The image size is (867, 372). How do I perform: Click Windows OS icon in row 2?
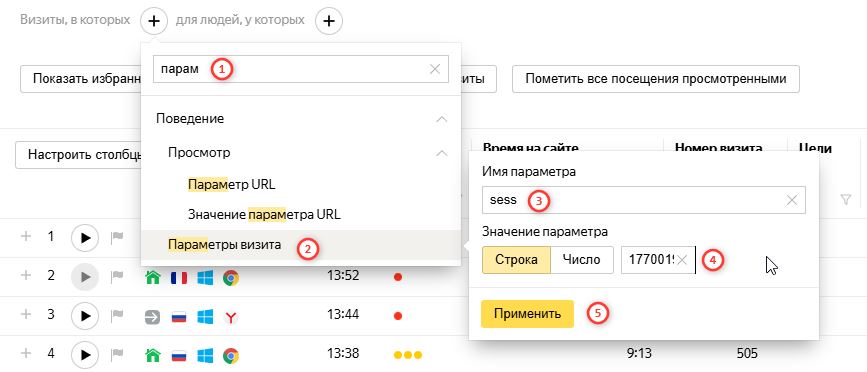205,277
